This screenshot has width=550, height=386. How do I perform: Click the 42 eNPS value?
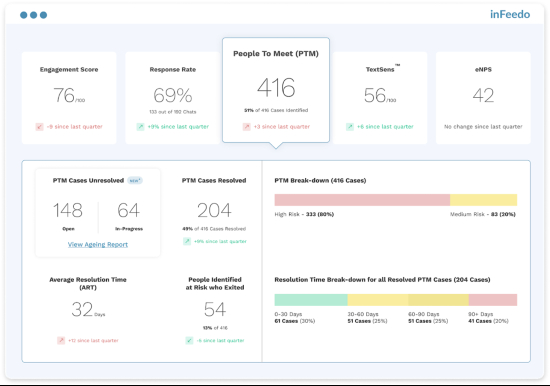[483, 95]
